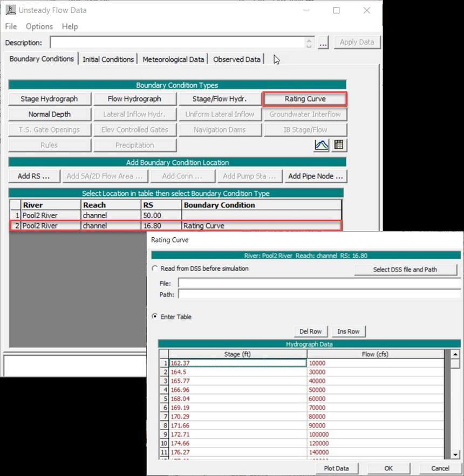Click the Plot Data button
Image resolution: width=464 pixels, height=476 pixels.
[336, 468]
